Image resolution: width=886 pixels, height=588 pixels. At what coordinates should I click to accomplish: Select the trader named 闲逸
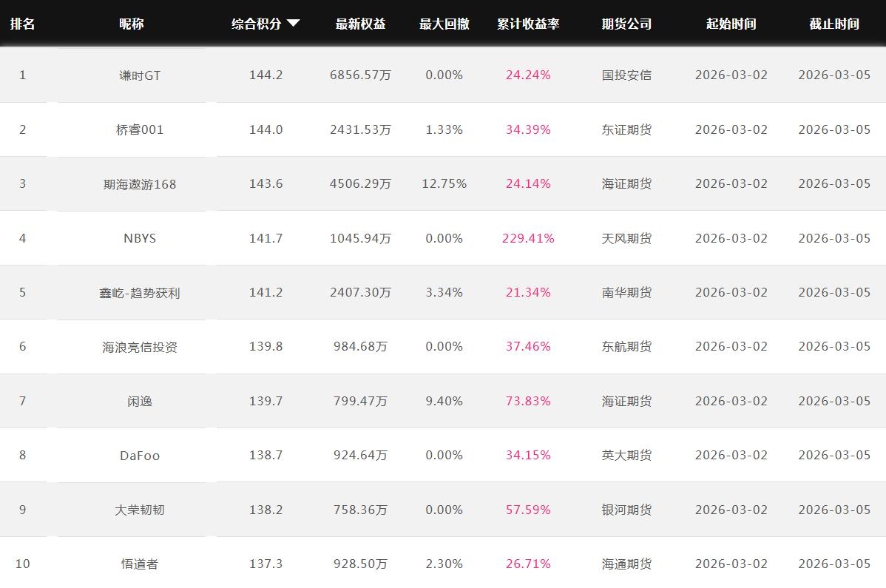[140, 401]
